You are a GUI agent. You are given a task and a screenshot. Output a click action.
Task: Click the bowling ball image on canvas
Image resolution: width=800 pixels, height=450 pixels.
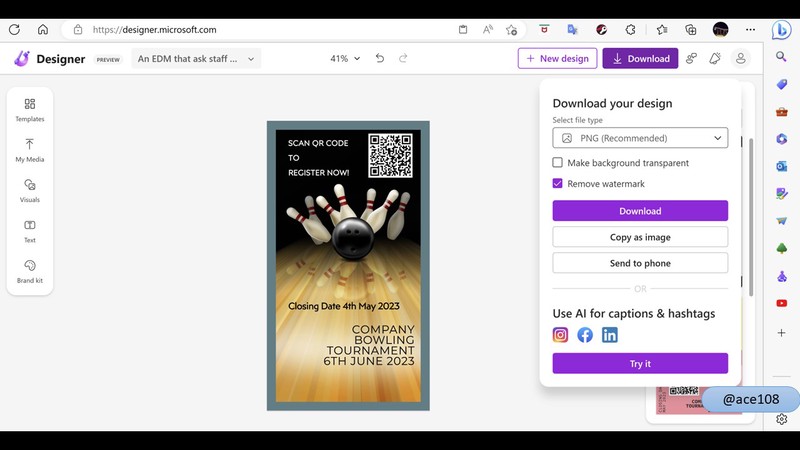click(353, 238)
